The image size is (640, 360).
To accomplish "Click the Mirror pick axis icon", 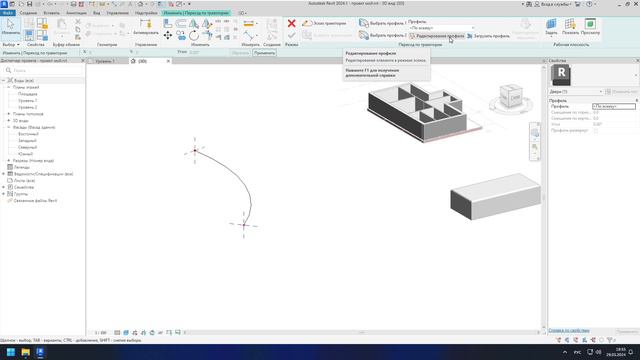I will tap(194, 23).
